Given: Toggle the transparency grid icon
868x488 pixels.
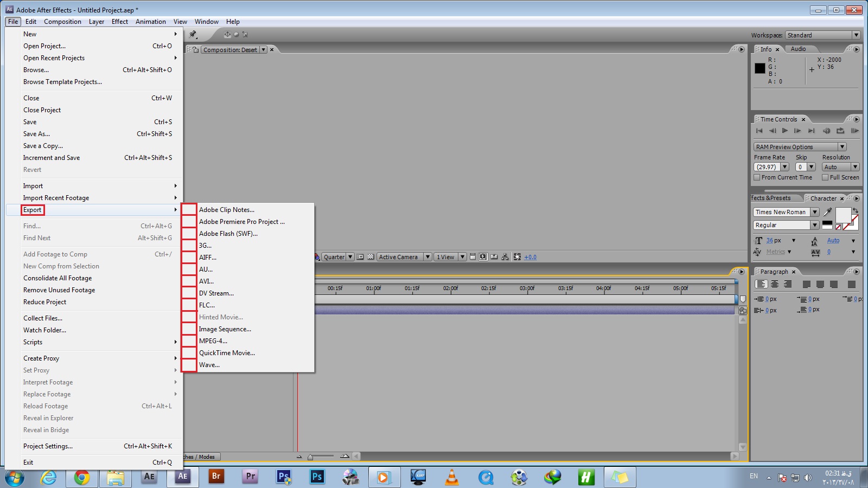Looking at the screenshot, I should (x=371, y=257).
